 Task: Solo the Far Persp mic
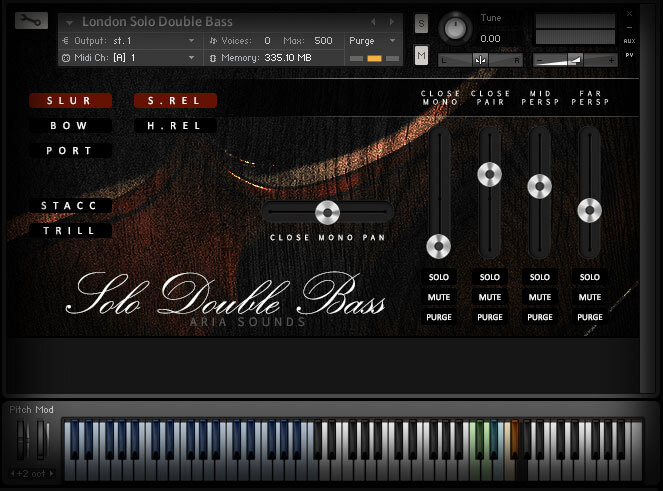point(589,277)
